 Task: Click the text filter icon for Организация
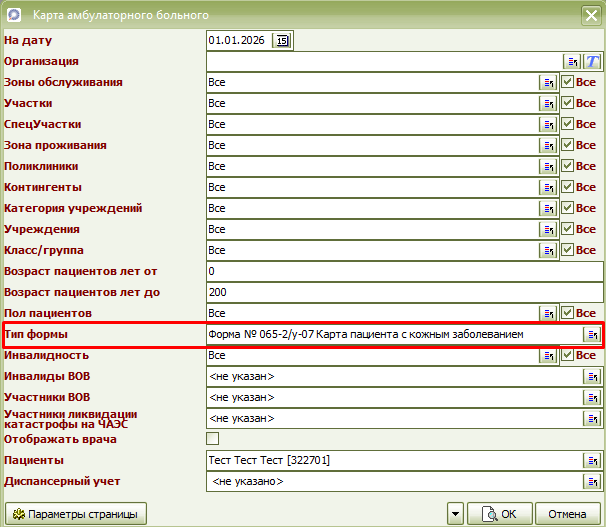pyautogui.click(x=591, y=62)
